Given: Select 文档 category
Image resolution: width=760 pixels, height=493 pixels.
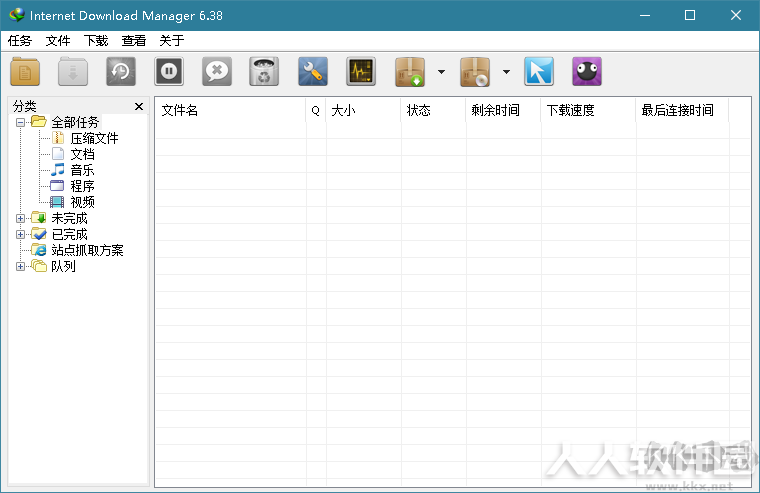Looking at the screenshot, I should point(82,154).
